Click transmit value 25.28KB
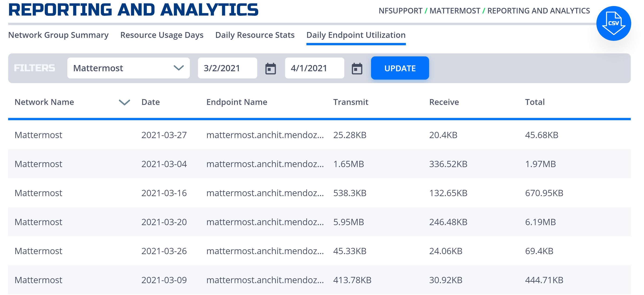 click(349, 135)
